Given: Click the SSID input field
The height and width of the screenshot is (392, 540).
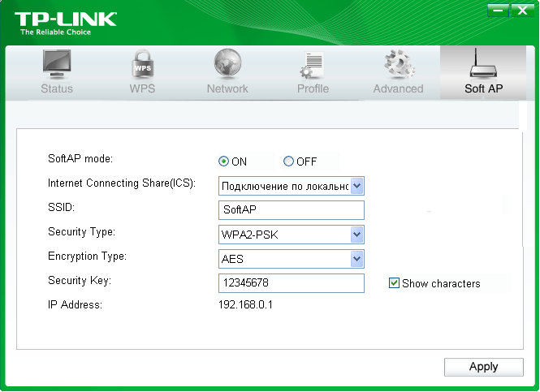Looking at the screenshot, I should [x=292, y=210].
